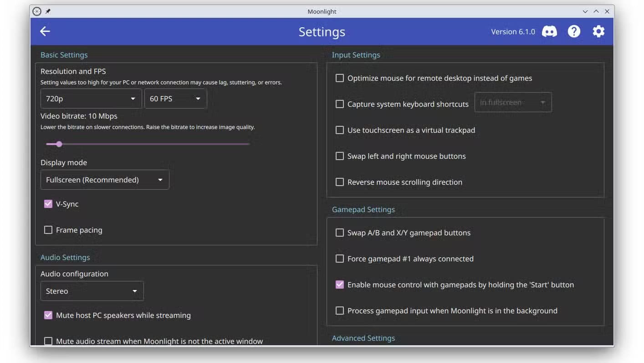Click the 'Resolution and FPS' label
The width and height of the screenshot is (644, 363).
(73, 71)
